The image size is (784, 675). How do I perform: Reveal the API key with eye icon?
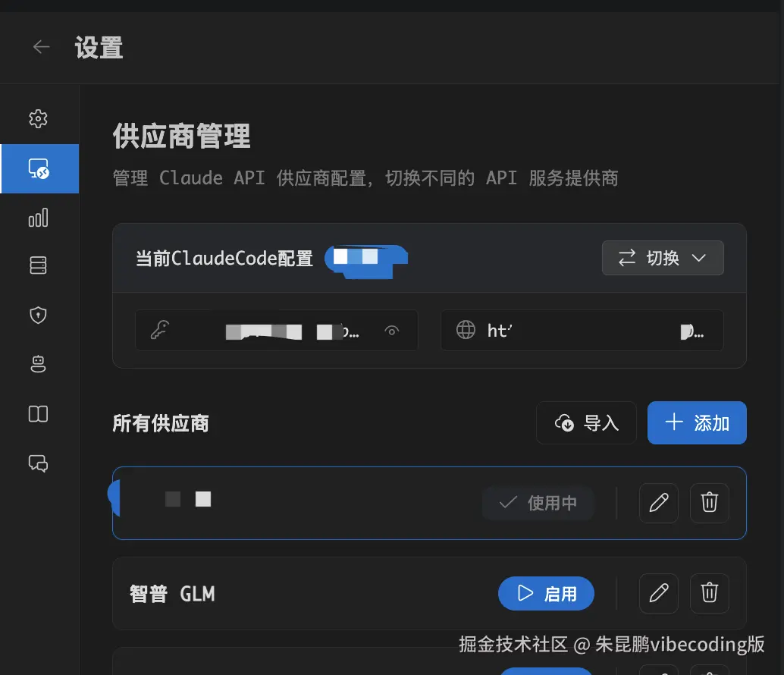392,331
